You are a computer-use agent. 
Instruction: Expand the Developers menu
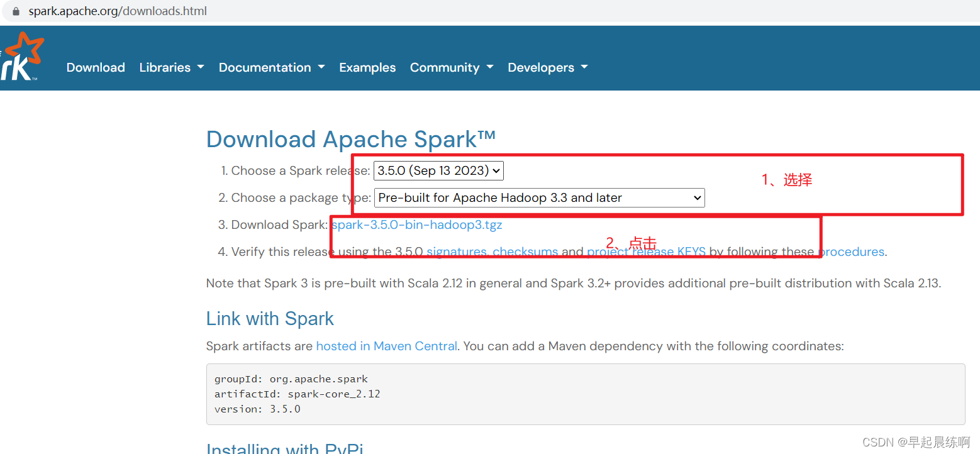[547, 67]
